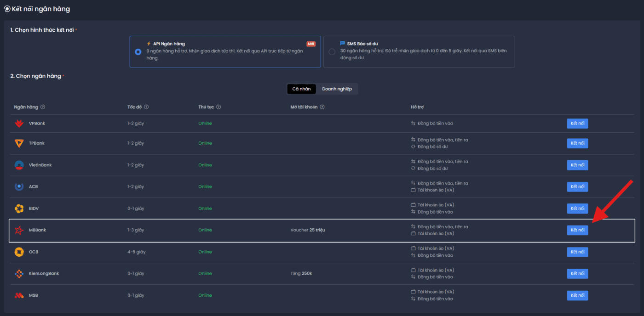Click the Voucher 25 triệu text
The image size is (644, 316).
point(307,230)
